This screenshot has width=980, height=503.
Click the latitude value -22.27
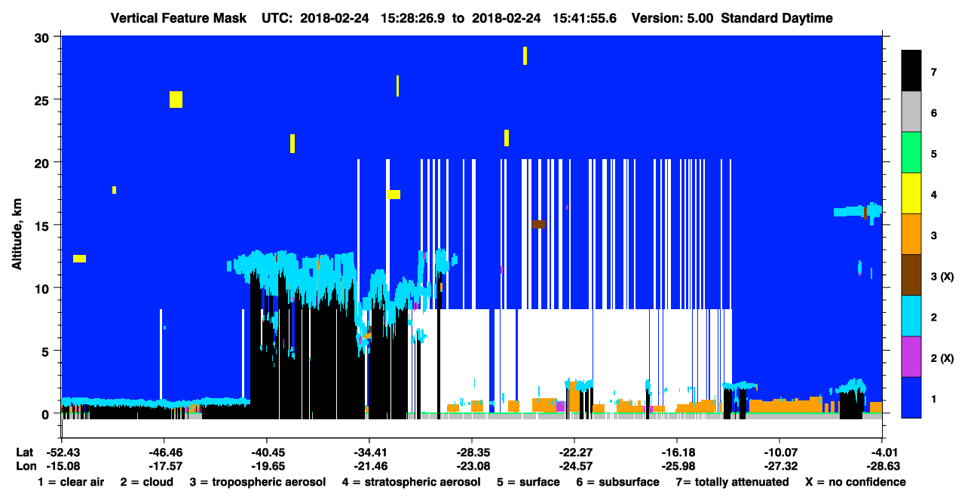click(574, 452)
